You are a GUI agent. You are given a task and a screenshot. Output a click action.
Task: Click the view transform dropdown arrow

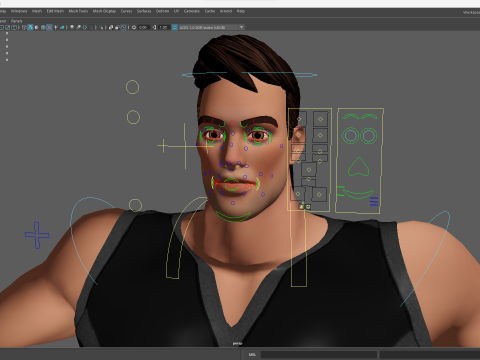(x=241, y=27)
